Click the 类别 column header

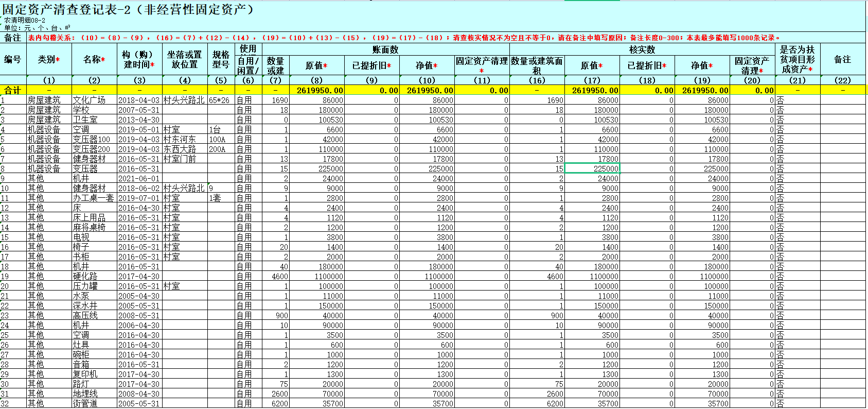coord(49,59)
